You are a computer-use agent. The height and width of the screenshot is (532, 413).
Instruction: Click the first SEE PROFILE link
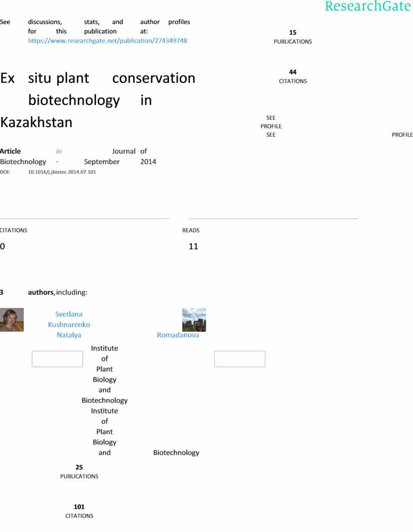click(271, 122)
